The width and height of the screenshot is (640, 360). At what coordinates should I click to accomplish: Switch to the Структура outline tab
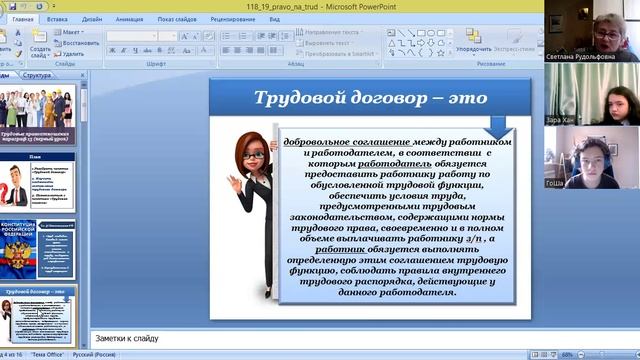click(37, 75)
